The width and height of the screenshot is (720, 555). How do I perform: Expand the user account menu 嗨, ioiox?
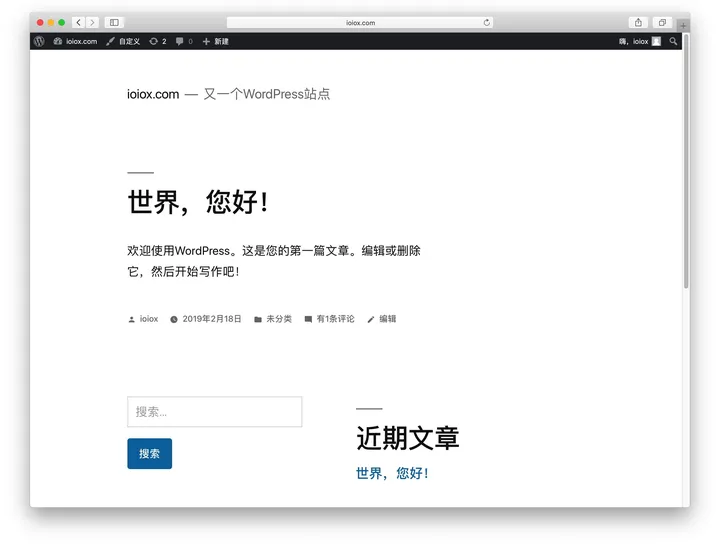[640, 41]
